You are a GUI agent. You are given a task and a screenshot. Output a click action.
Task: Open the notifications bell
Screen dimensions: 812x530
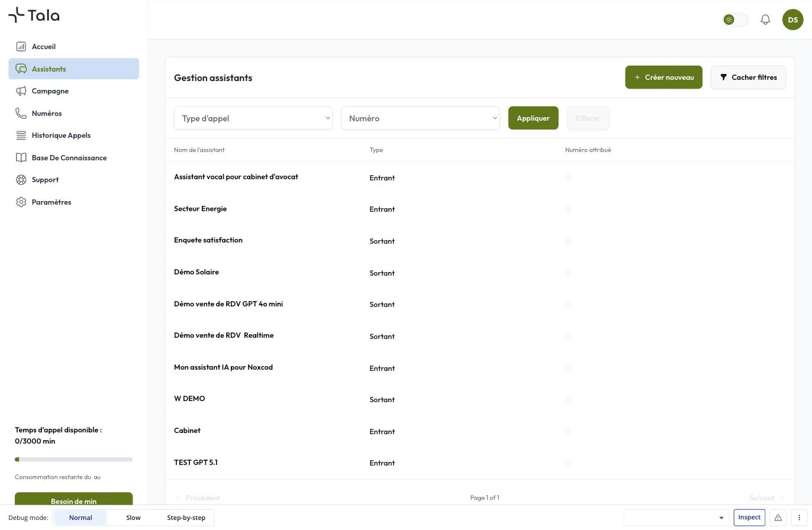pos(765,20)
